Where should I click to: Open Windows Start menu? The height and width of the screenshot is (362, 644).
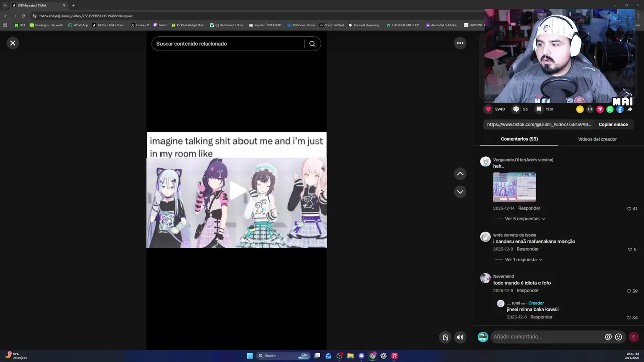tap(250, 356)
